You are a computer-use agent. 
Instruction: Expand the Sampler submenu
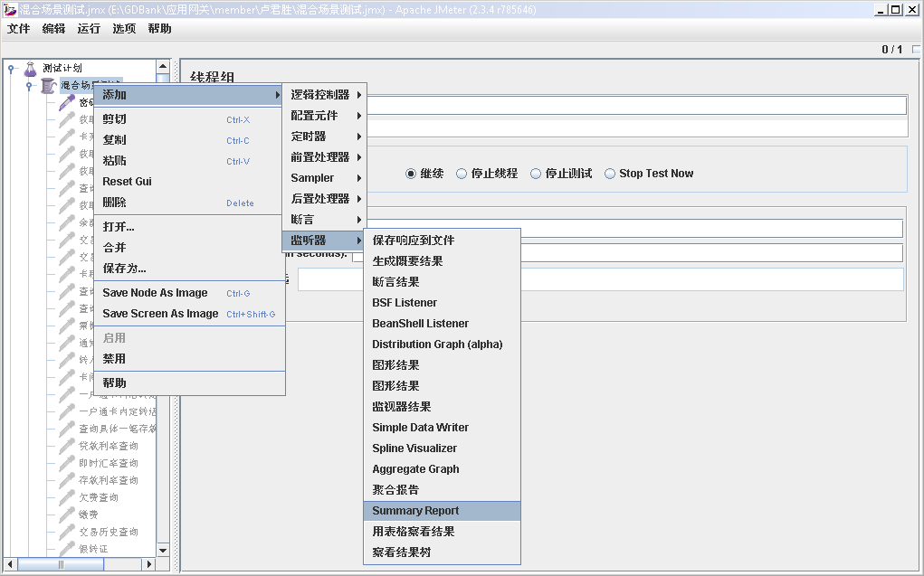coord(326,178)
